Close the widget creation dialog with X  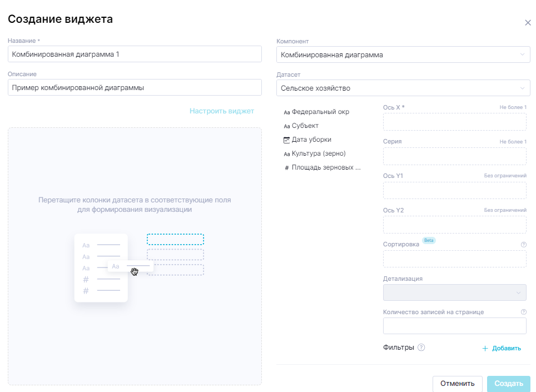(x=528, y=23)
